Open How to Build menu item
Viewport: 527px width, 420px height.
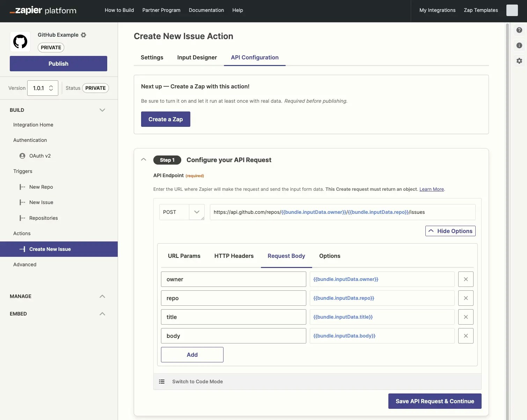119,10
